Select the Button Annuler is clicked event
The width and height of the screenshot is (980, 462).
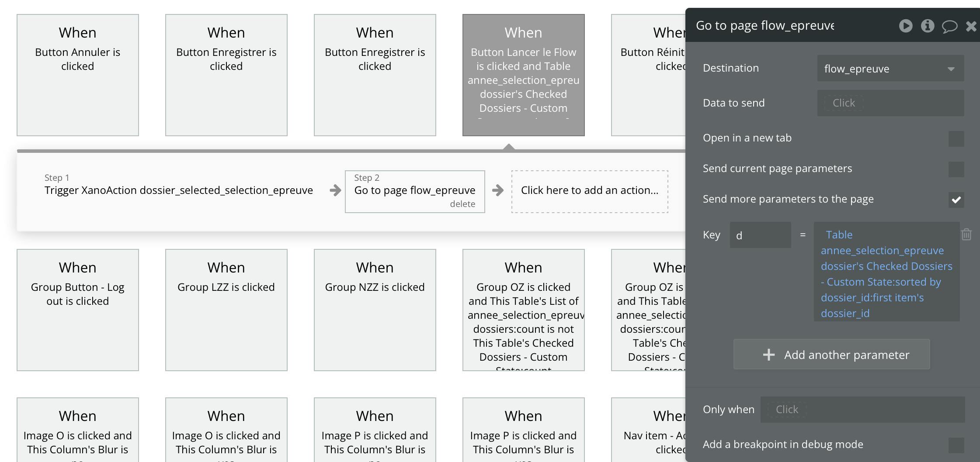(78, 75)
